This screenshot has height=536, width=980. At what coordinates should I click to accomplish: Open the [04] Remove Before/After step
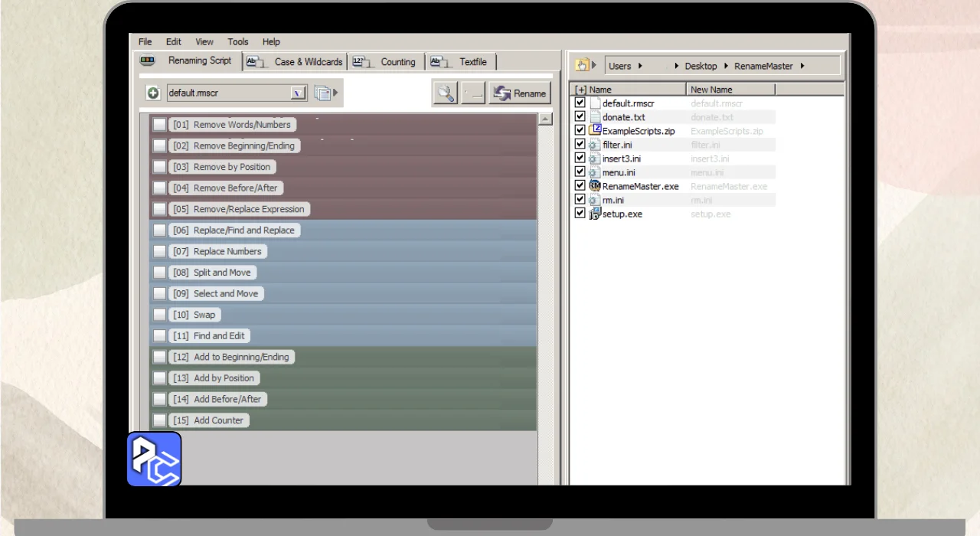226,188
